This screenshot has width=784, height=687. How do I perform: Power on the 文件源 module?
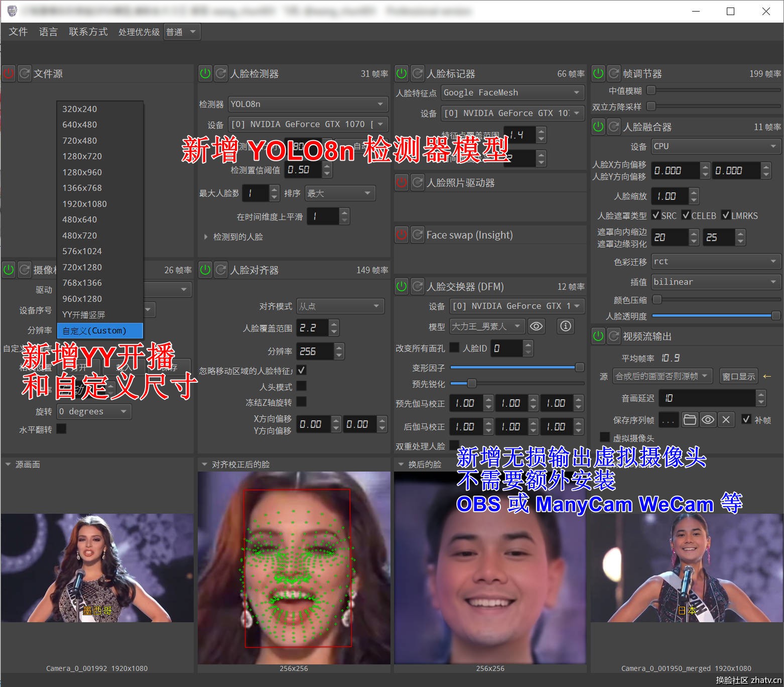point(9,74)
